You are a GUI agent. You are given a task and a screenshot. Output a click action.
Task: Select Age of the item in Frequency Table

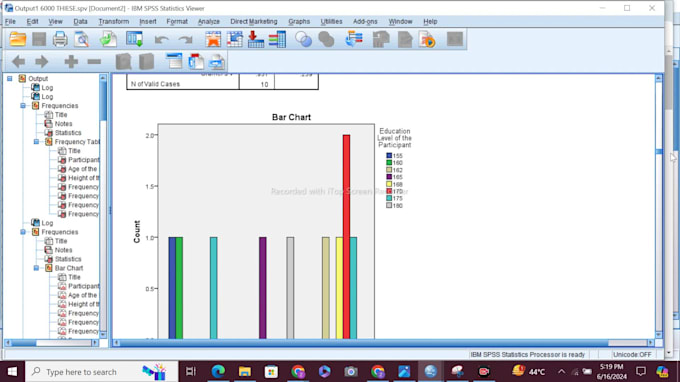82,169
